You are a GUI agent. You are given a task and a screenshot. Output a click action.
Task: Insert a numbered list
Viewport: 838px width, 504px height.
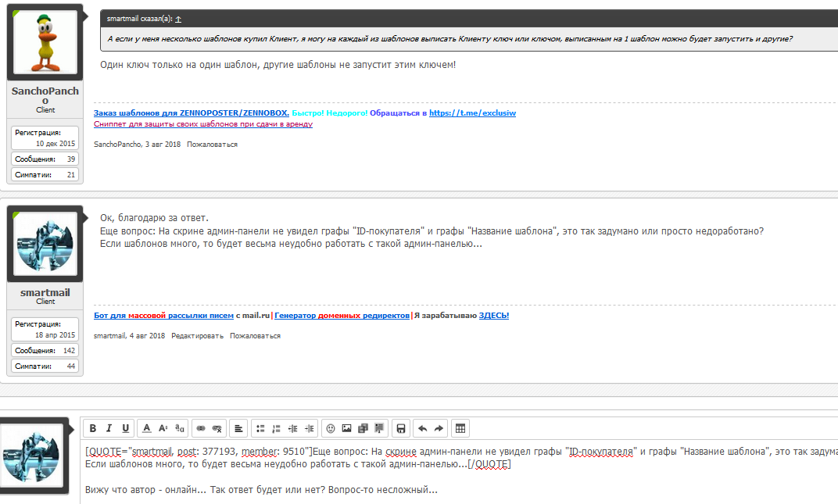pyautogui.click(x=276, y=428)
